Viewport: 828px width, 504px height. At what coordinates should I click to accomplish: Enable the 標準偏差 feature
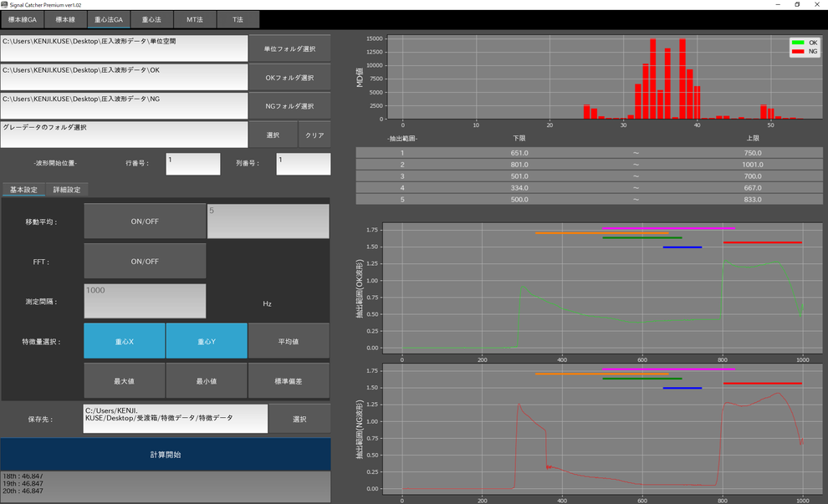289,381
